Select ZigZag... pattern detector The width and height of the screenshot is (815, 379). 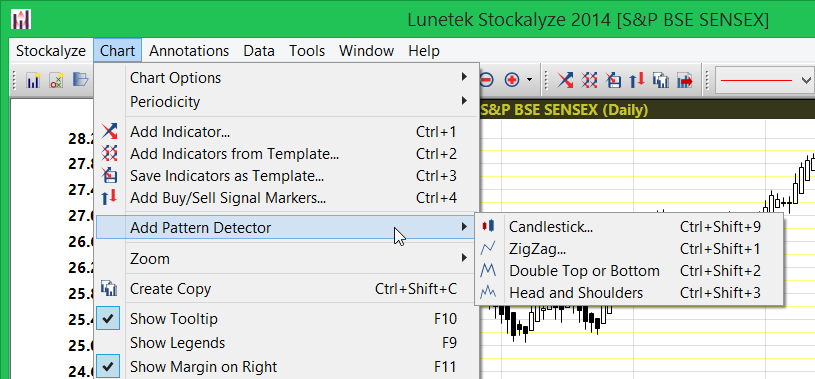pos(629,249)
